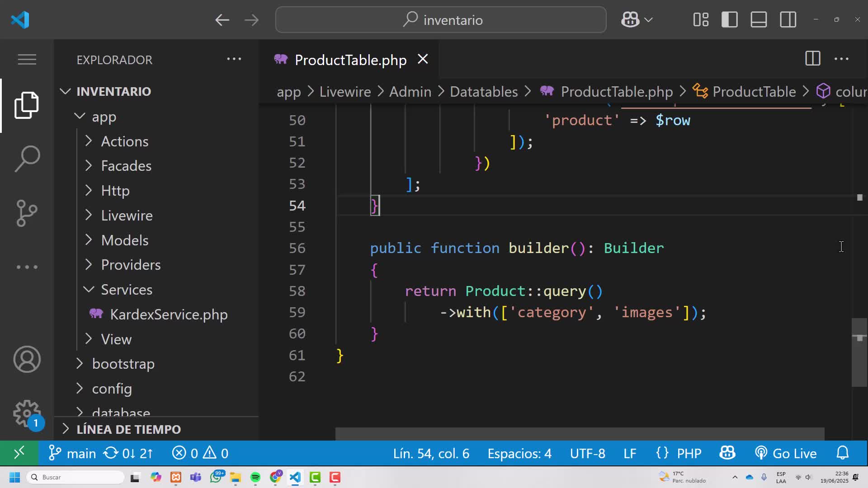Viewport: 868px width, 488px height.
Task: Click the Admin breadcrumb
Action: point(410,92)
